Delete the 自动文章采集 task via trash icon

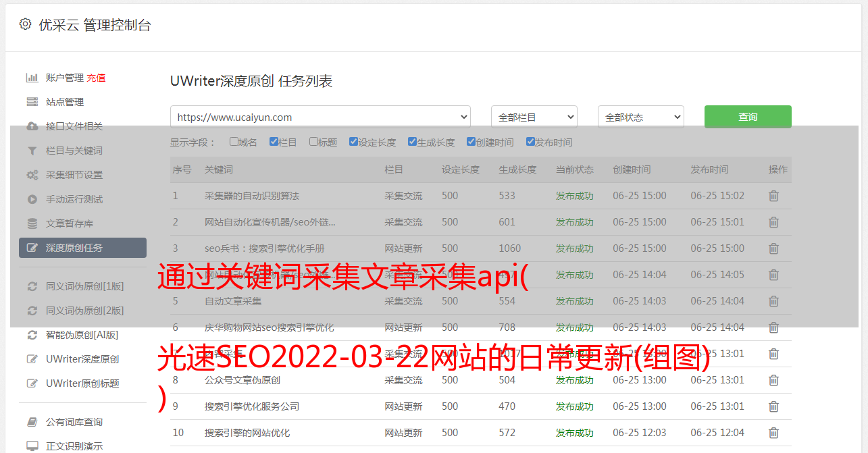(x=774, y=301)
